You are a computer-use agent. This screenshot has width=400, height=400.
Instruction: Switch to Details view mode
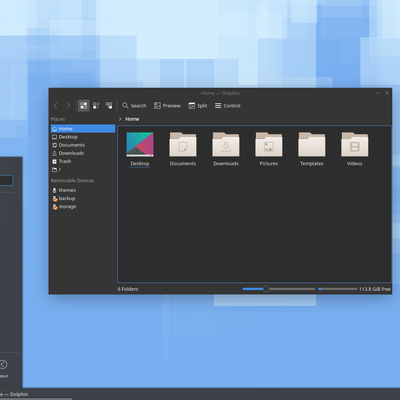point(109,106)
